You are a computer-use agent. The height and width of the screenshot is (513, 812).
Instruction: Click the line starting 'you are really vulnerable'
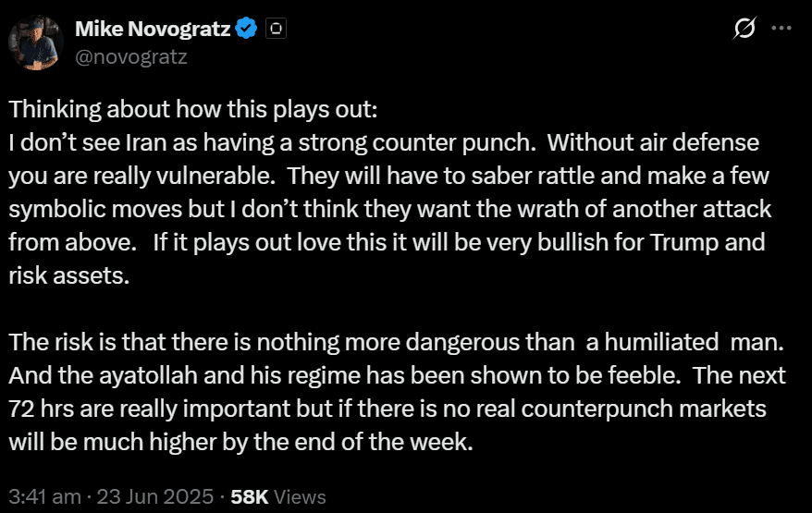click(x=389, y=177)
